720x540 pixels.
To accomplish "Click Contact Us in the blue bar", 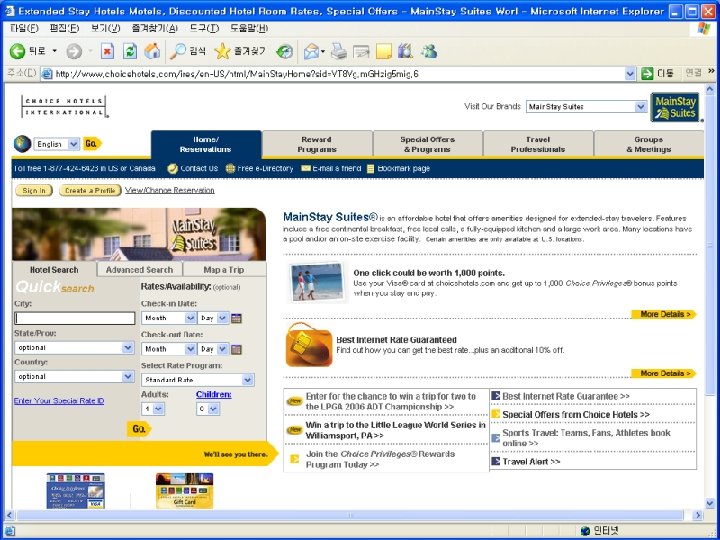I will (193, 169).
